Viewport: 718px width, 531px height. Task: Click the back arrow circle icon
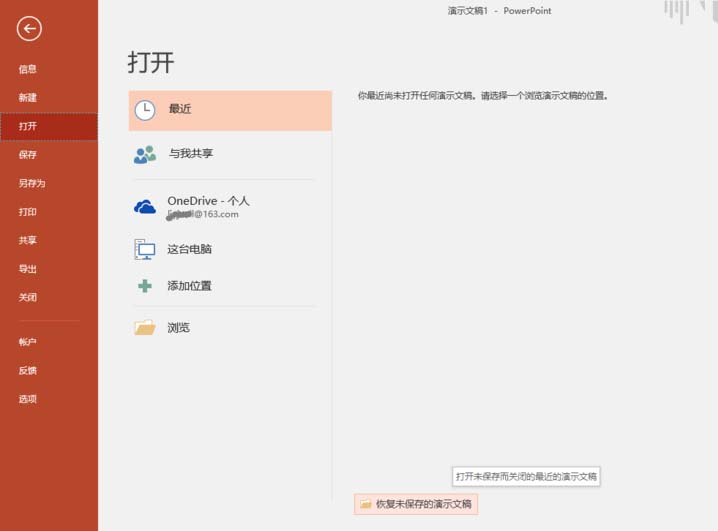click(29, 29)
